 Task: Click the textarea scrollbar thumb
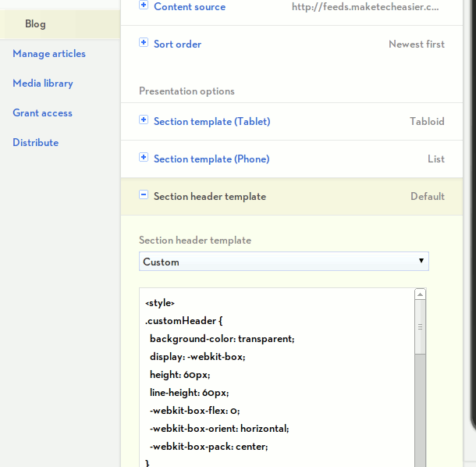[x=421, y=328]
